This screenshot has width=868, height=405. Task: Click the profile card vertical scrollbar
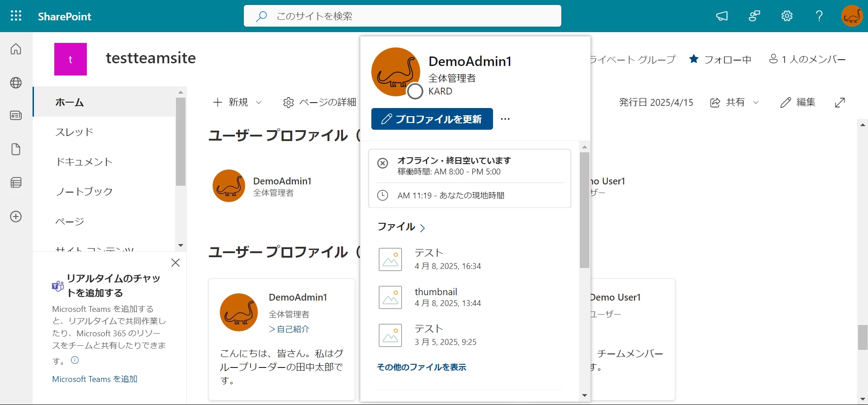(x=584, y=210)
